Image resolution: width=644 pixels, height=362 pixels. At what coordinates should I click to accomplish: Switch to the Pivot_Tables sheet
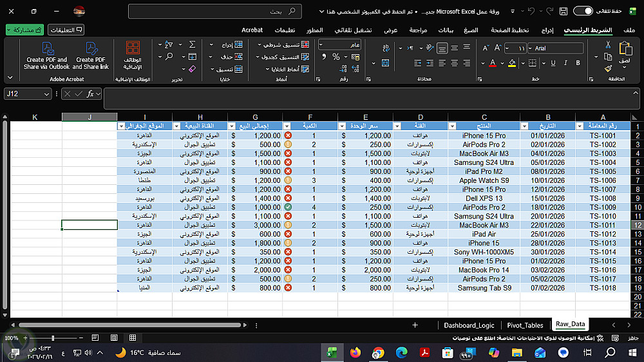coord(525,325)
